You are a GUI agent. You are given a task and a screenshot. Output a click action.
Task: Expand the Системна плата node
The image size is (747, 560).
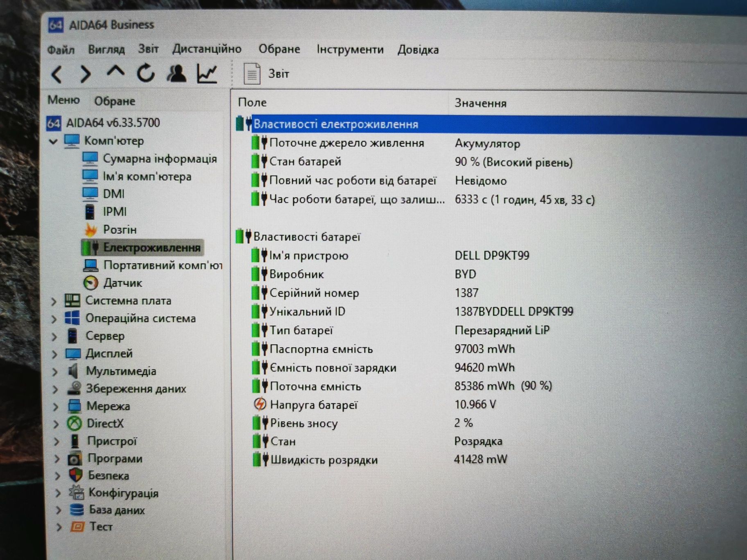[x=54, y=302]
